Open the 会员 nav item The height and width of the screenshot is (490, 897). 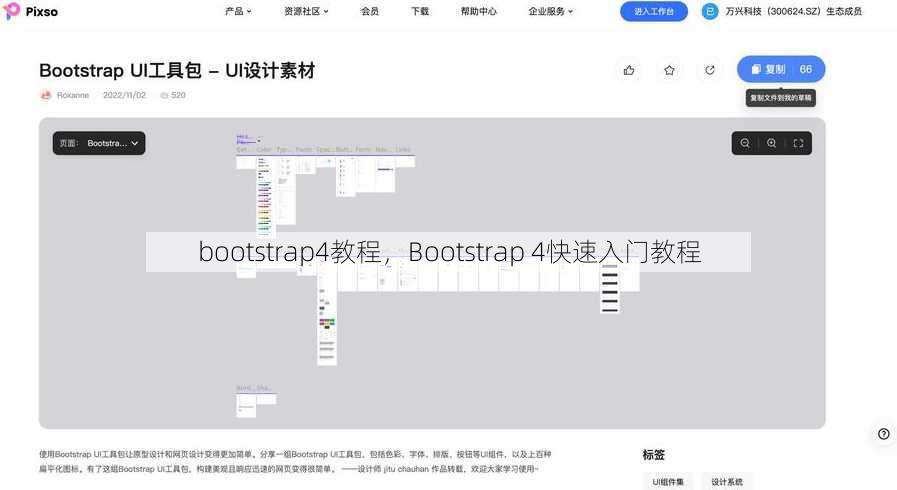370,11
